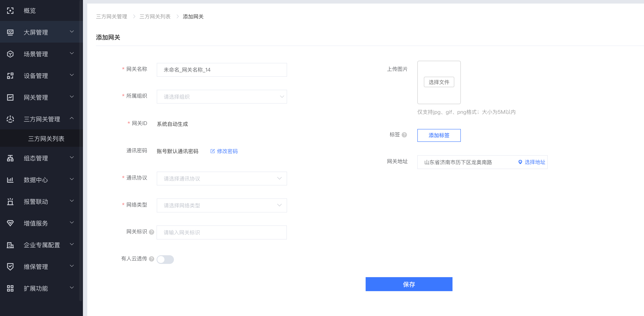
Task: Click the 大屏管理 screen icon
Action: point(10,32)
